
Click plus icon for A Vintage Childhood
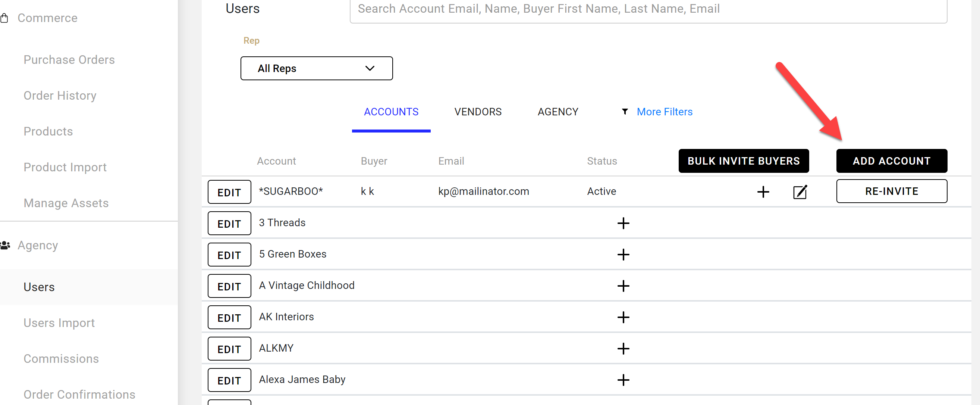click(x=623, y=286)
